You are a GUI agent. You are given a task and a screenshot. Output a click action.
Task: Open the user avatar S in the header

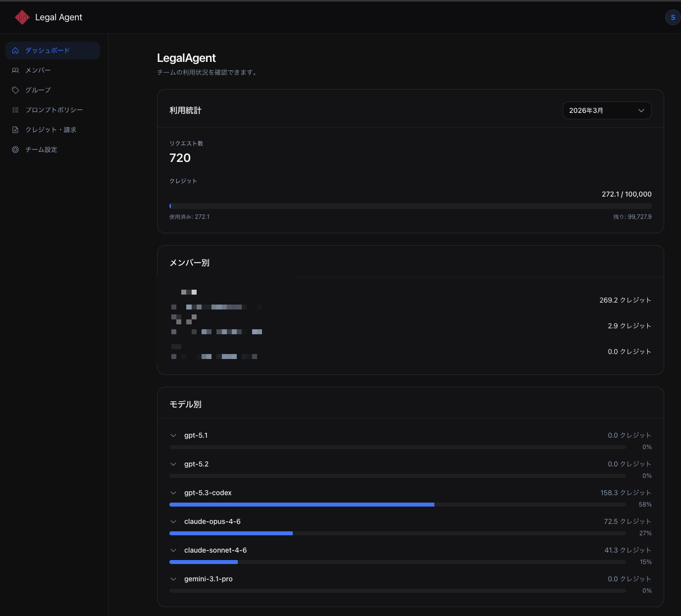(x=673, y=17)
